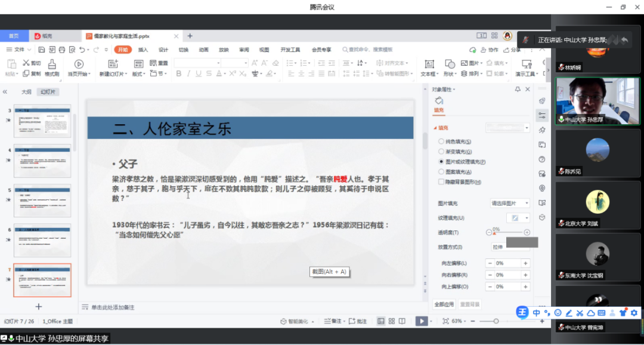The height and width of the screenshot is (345, 644).
Task: Select slide 5 thumbnail
Action: (42, 201)
